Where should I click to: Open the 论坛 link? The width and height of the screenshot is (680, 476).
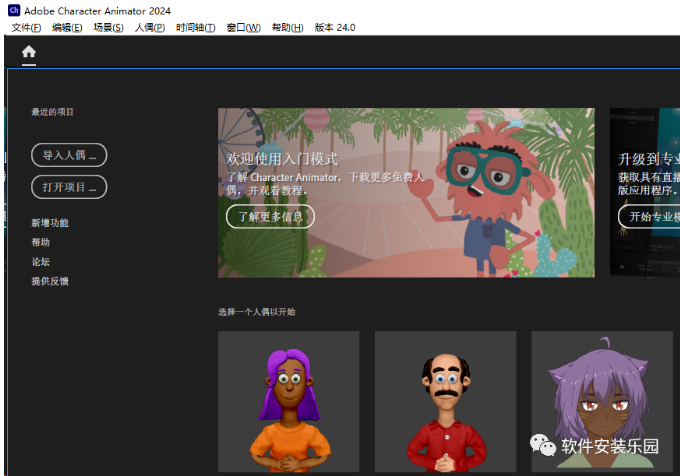pos(40,262)
